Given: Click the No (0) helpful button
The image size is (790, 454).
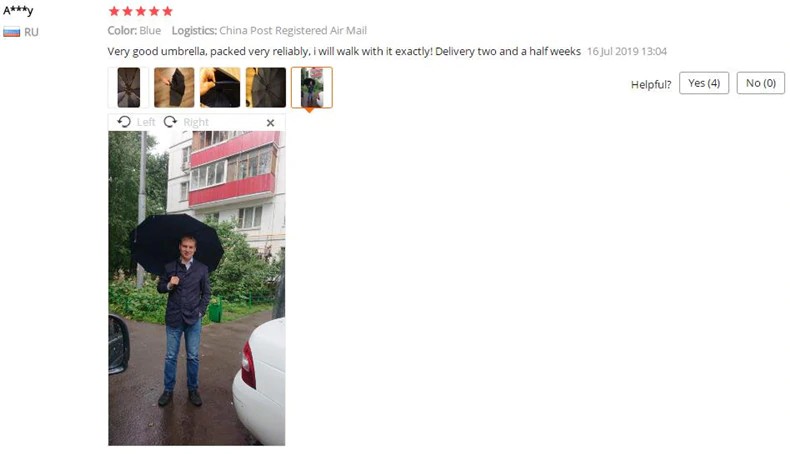Looking at the screenshot, I should pyautogui.click(x=761, y=83).
